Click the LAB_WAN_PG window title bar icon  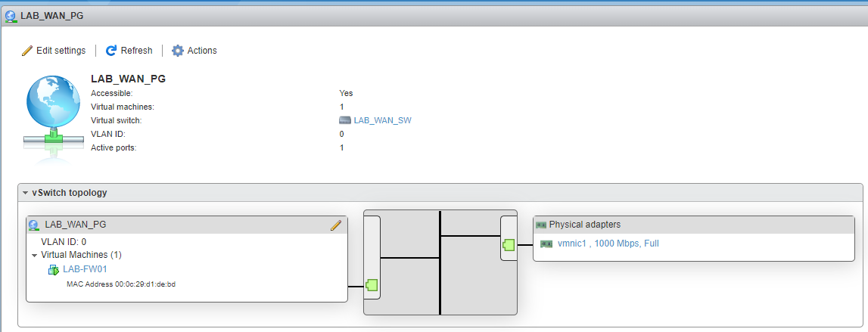[11, 15]
